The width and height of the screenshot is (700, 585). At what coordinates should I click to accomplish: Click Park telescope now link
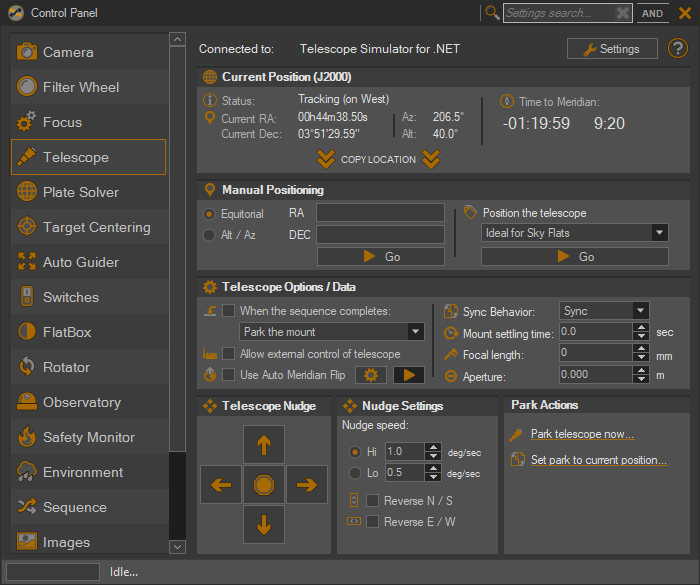(582, 434)
